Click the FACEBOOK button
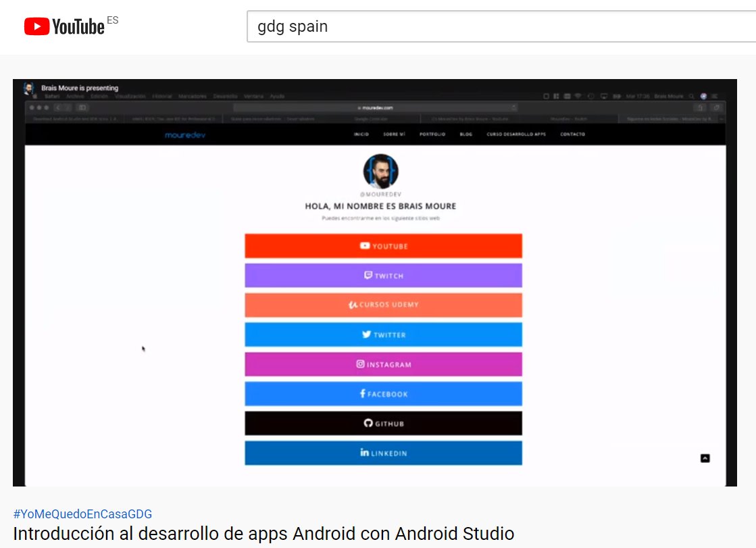The image size is (756, 548). pos(383,394)
